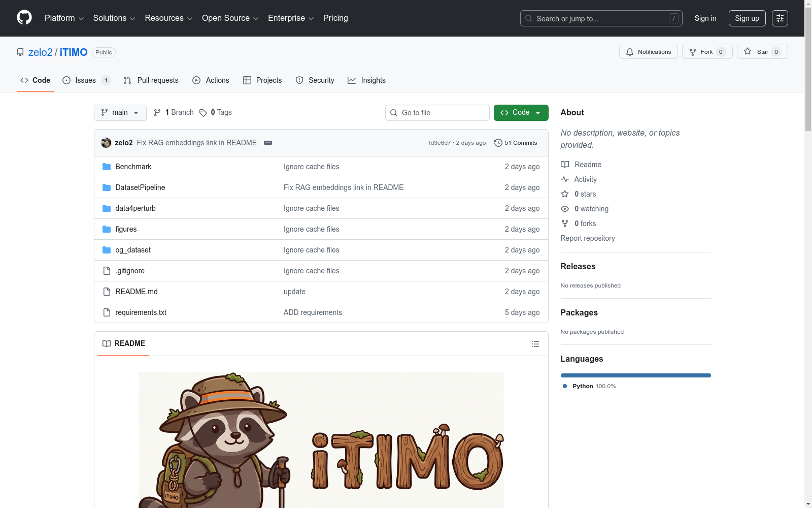The height and width of the screenshot is (508, 812).
Task: Focus the Go to file field
Action: pos(437,113)
